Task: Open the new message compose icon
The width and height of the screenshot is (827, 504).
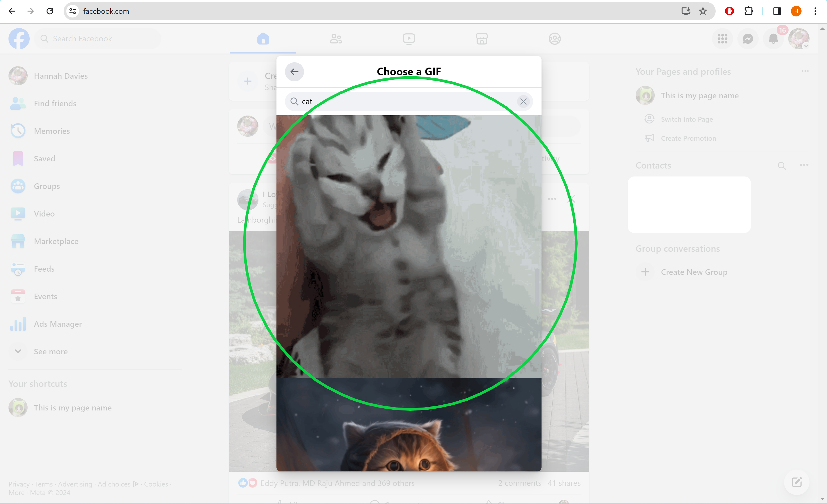Action: tap(797, 482)
